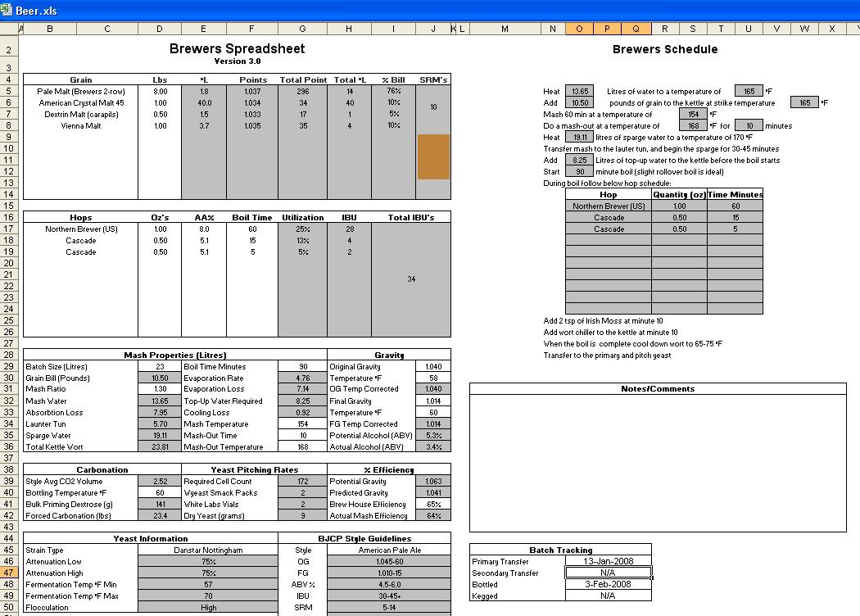
Task: Select 'American Crystal Malt 45' cell
Action: pyautogui.click(x=80, y=102)
